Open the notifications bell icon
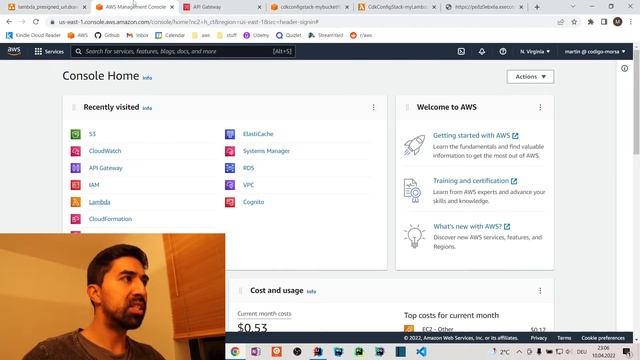The height and width of the screenshot is (360, 640). point(482,51)
